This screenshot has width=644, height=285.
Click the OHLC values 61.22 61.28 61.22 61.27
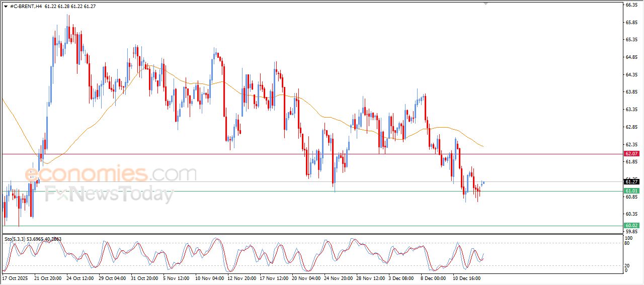pos(70,6)
